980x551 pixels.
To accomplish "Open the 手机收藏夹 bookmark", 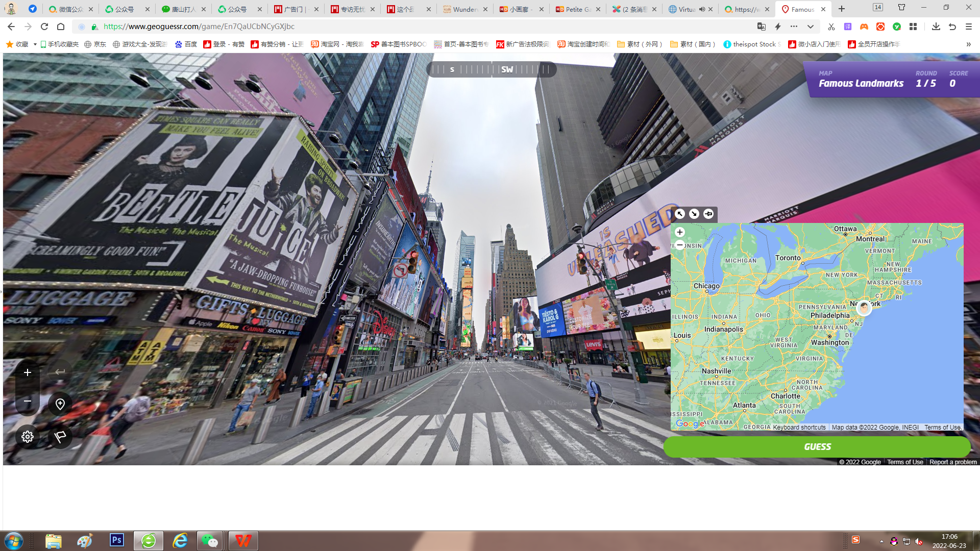I will 59,44.
